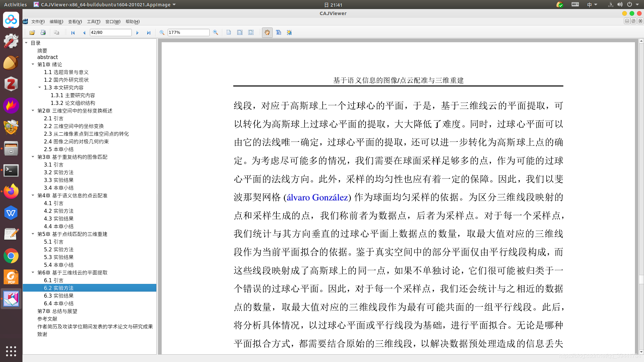Go to 2.4 图像之间的对极几何约束
This screenshot has height=362, width=644.
pyautogui.click(x=76, y=141)
